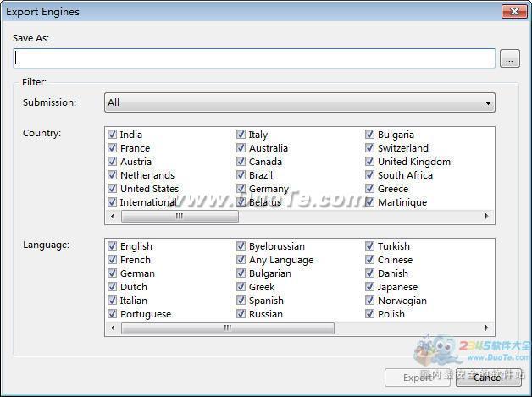
Task: Disable the Switzerland country checkbox
Action: coord(370,148)
